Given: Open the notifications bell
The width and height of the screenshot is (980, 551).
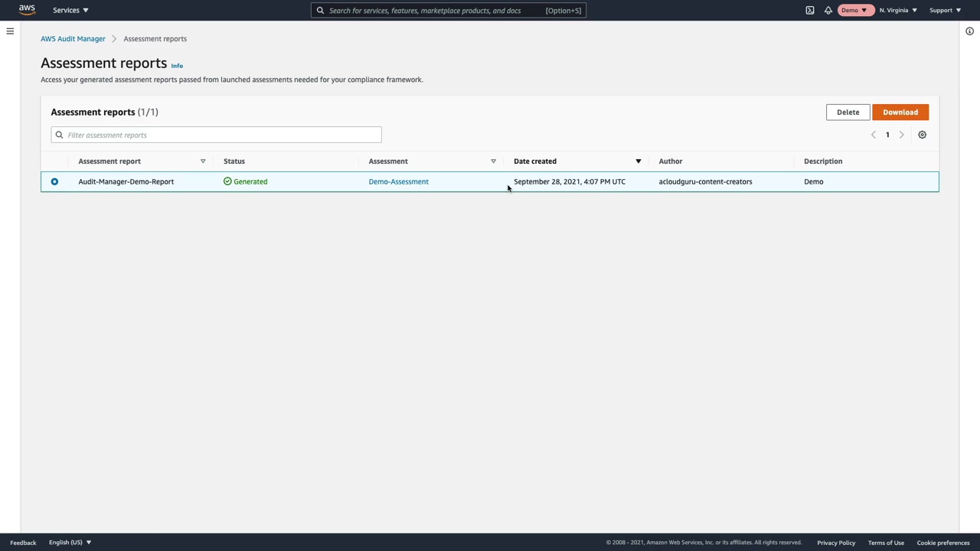Looking at the screenshot, I should click(828, 10).
